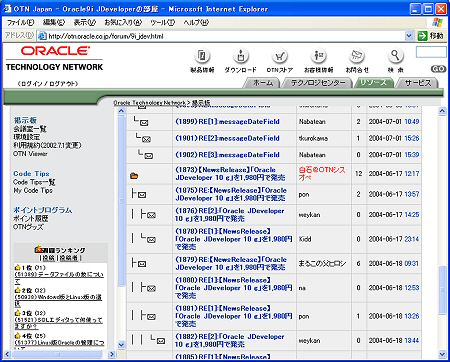Click the green 移動 go arrow

click(x=422, y=36)
